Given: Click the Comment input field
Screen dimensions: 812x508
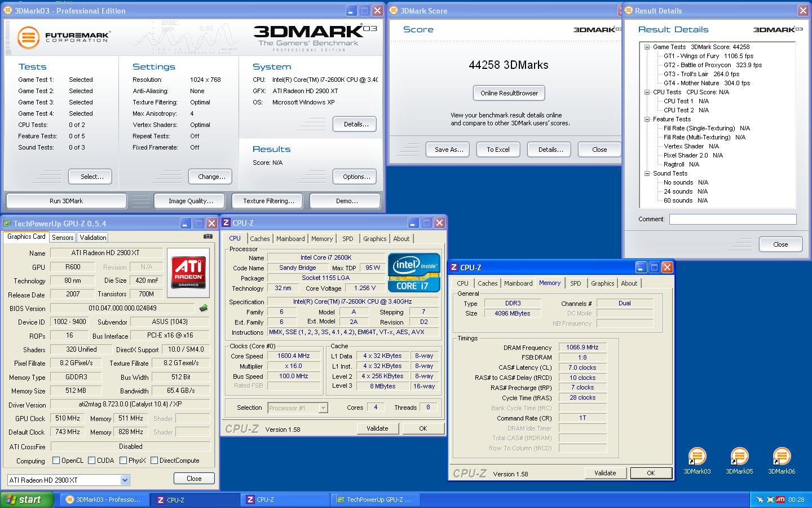Looking at the screenshot, I should (x=732, y=219).
